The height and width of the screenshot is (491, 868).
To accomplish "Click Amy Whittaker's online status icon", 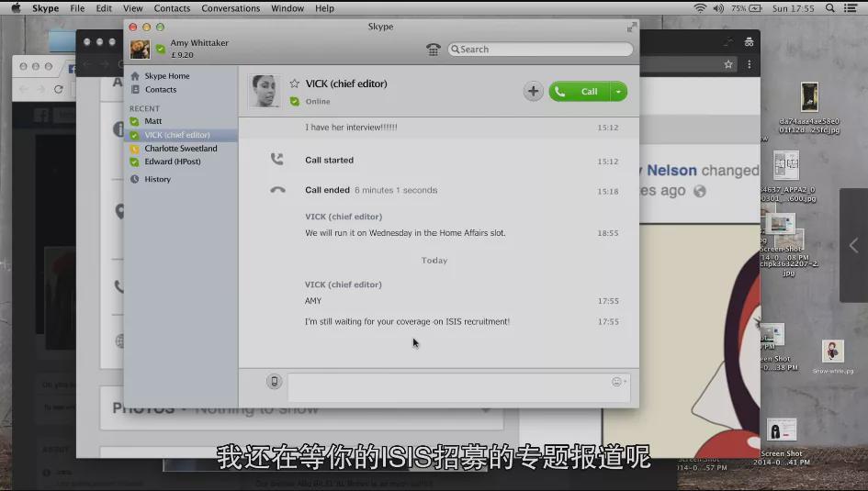I will pos(161,50).
